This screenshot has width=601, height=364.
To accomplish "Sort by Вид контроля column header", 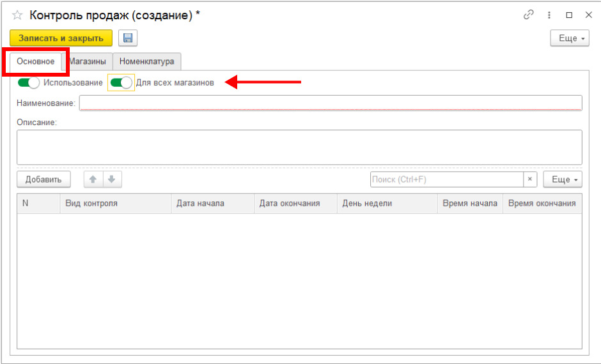I will [x=115, y=203].
